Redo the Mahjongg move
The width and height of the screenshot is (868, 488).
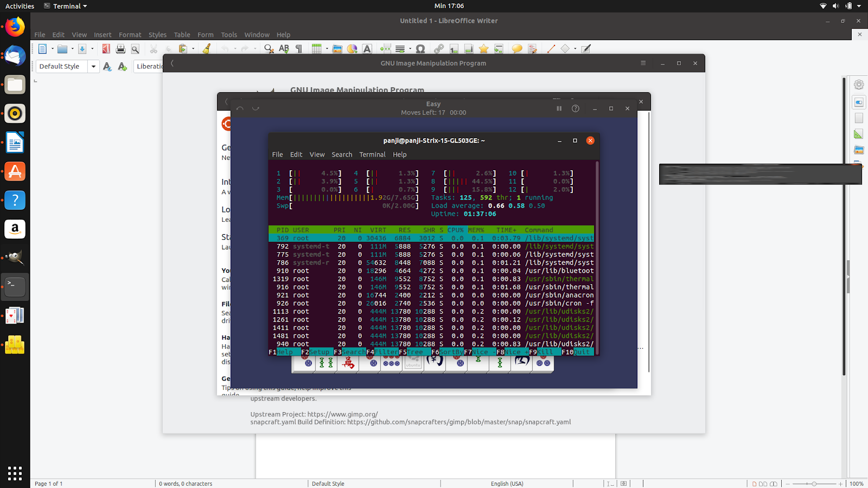point(256,108)
